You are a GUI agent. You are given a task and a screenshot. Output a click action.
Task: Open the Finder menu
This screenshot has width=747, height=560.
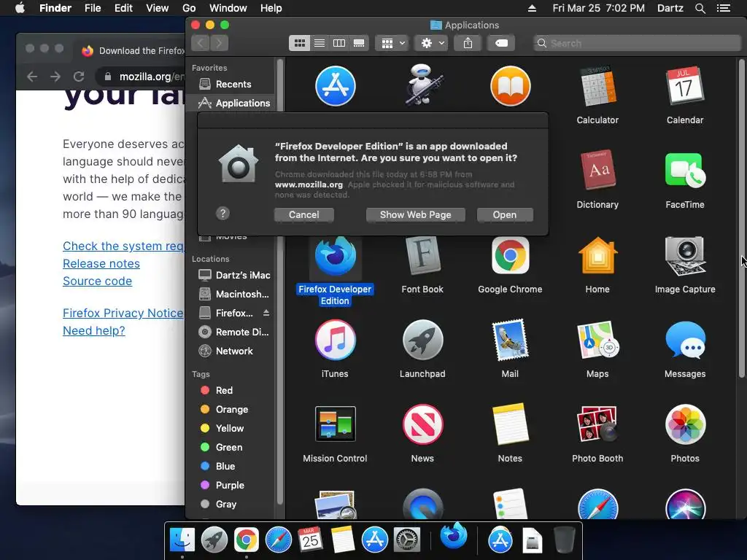pos(55,8)
